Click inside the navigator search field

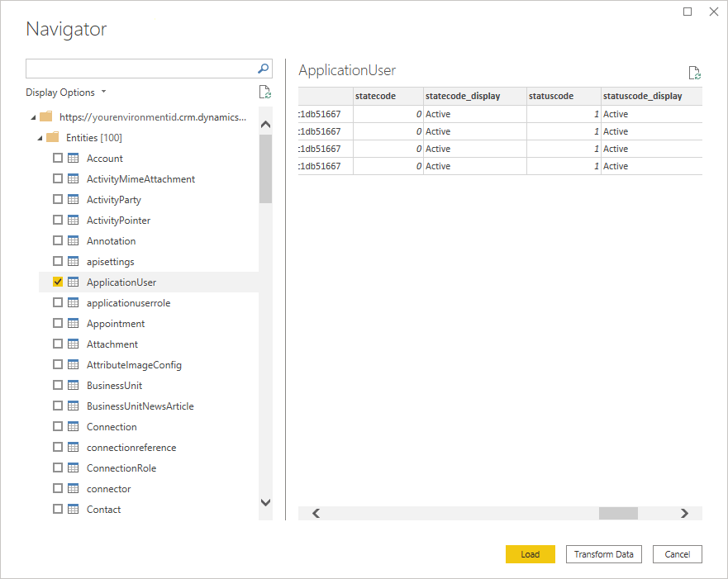click(141, 69)
